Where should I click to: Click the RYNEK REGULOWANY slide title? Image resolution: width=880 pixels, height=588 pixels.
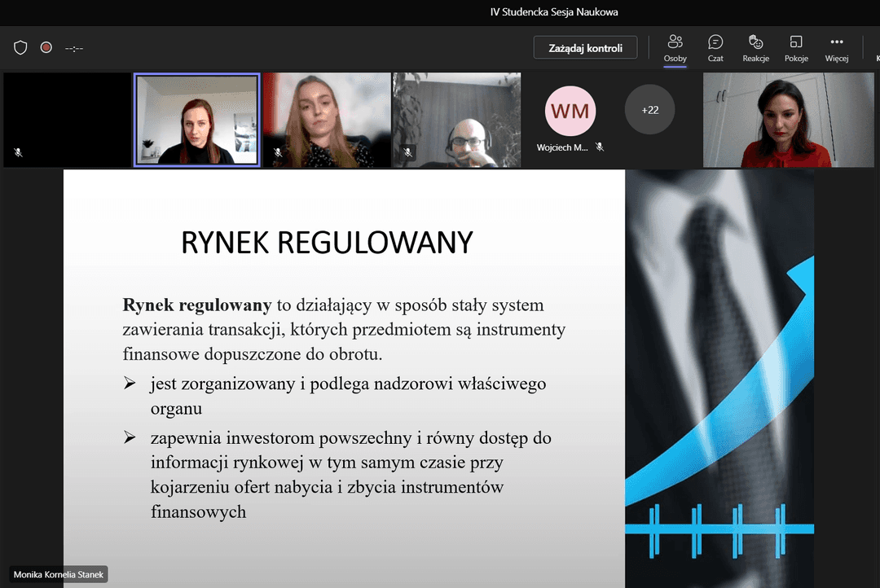coord(327,243)
